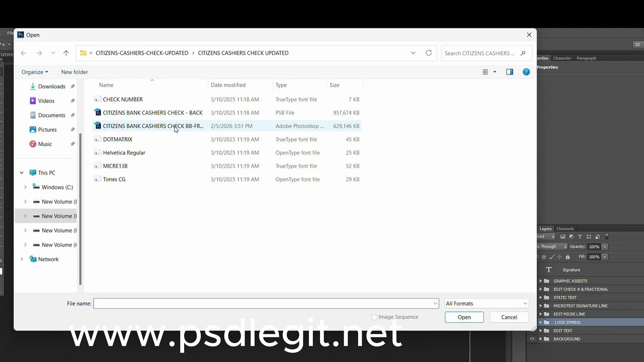The image size is (644, 362).
Task: Click the Open button
Action: coord(464,317)
